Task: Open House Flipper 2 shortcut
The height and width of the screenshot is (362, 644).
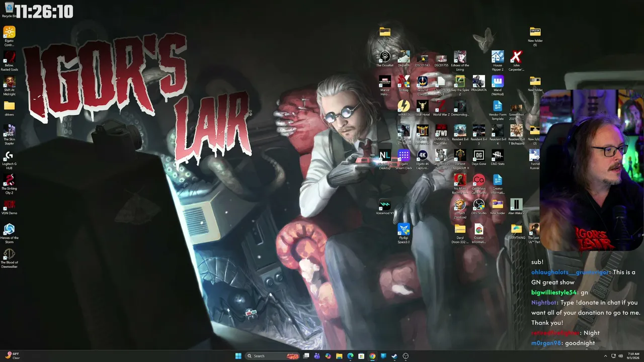Action: point(498,61)
